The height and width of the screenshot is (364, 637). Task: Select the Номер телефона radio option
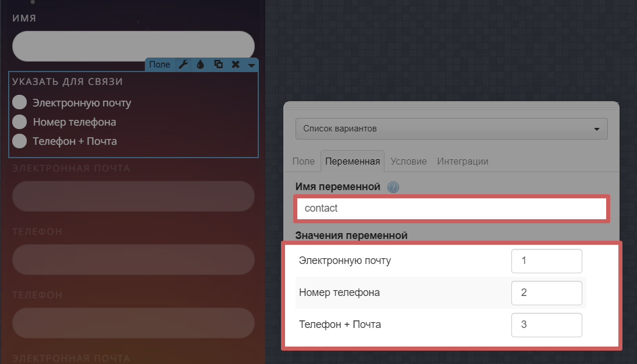tap(20, 122)
